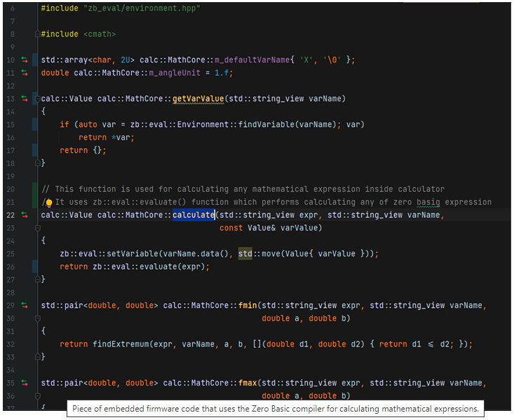Image resolution: width=514 pixels, height=420 pixels.
Task: Click the gutter navigation icon beside fmin on line 29
Action: (x=25, y=305)
